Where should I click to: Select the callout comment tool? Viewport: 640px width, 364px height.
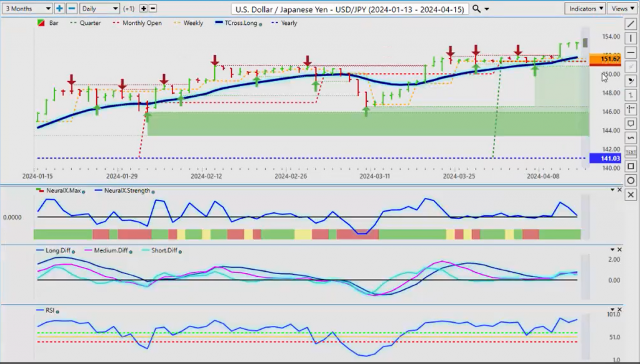pyautogui.click(x=631, y=124)
